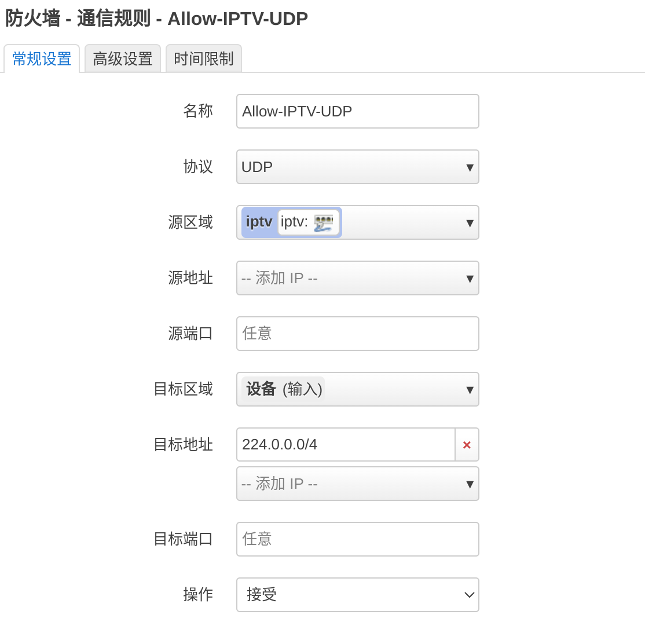Click the 224.0.0.0/4 destination address field
Viewport: 645px width, 644px height.
(x=346, y=445)
